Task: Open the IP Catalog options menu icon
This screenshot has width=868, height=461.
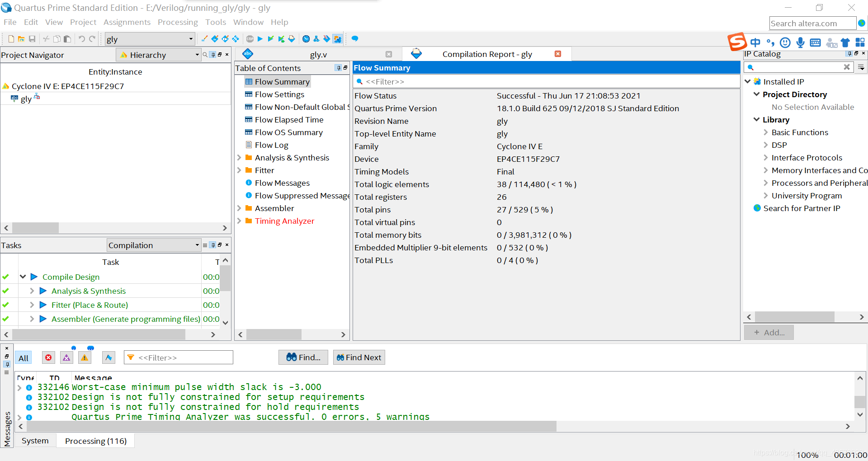Action: 861,67
